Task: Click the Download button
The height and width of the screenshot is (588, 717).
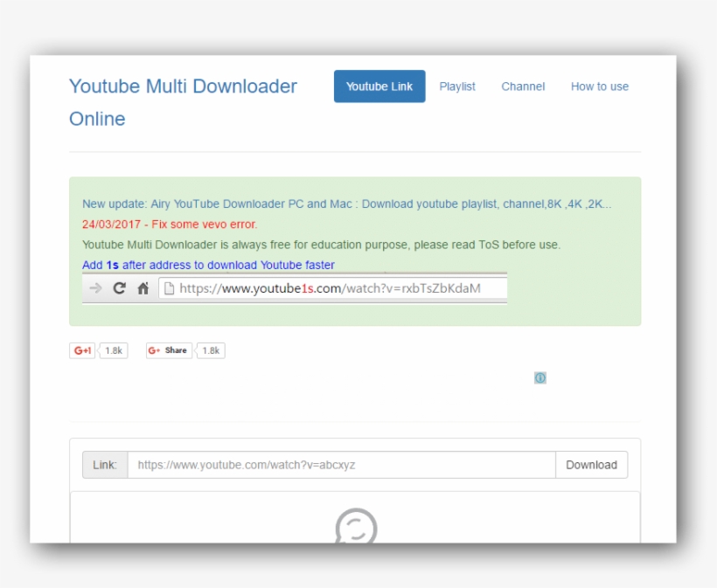Action: click(x=592, y=464)
